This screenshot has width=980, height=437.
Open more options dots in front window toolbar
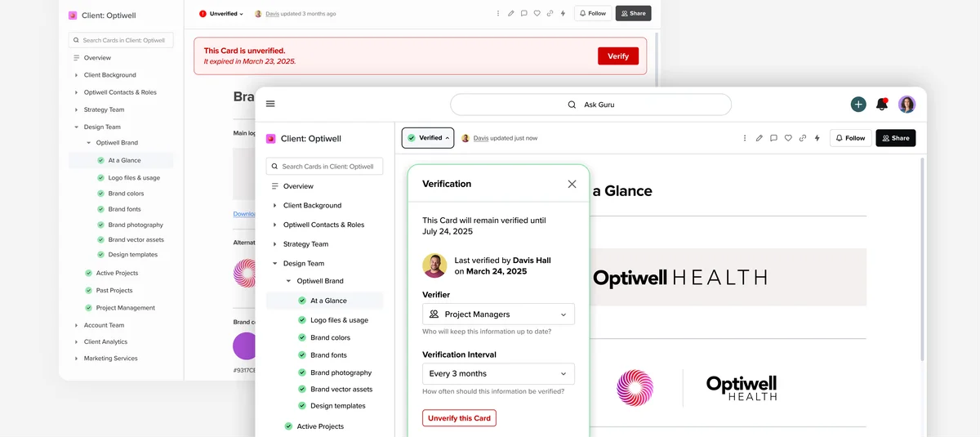(x=745, y=138)
